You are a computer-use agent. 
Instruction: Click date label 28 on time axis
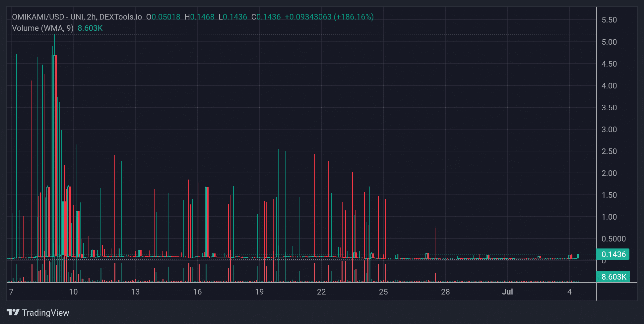point(445,292)
